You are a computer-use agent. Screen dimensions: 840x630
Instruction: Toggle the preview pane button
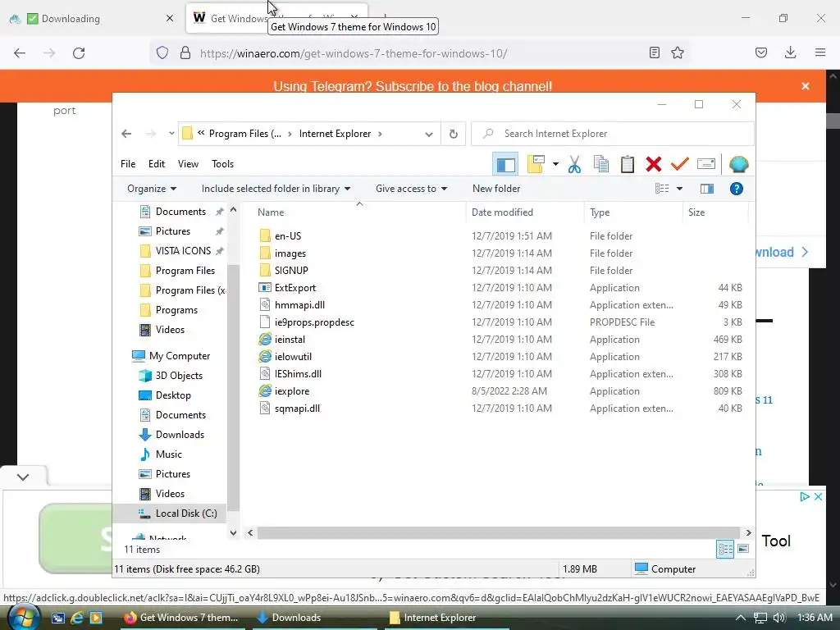coord(706,189)
